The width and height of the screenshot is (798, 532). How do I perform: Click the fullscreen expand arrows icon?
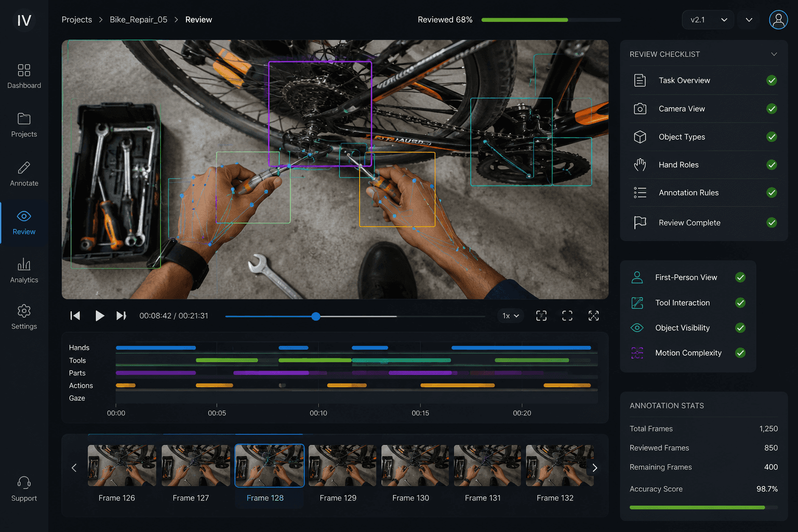[593, 316]
